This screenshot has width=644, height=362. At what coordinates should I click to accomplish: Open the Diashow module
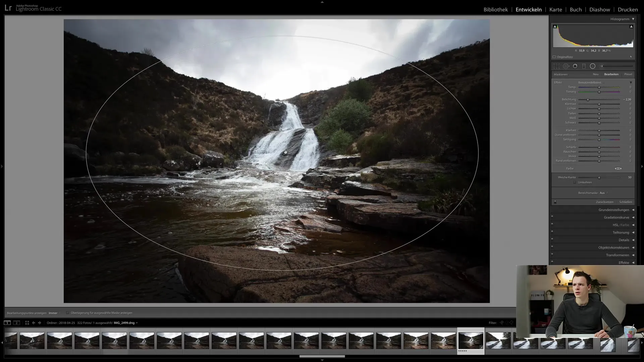600,9
